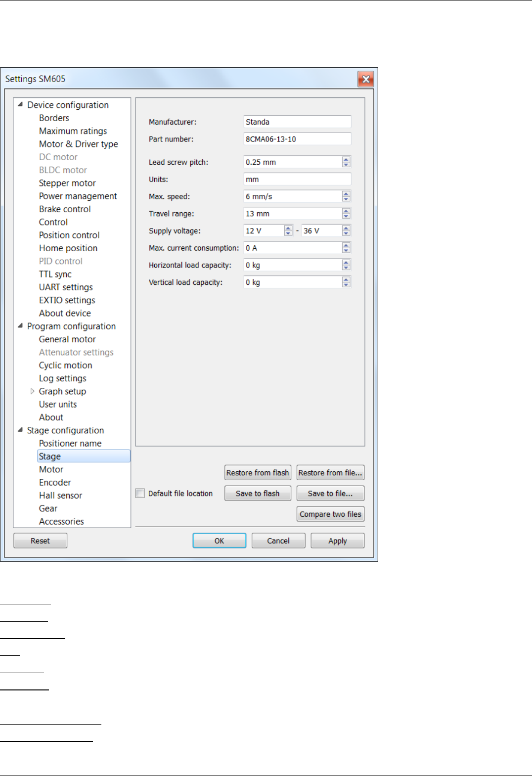Click Restore from file... button
The height and width of the screenshot is (776, 532).
(330, 472)
